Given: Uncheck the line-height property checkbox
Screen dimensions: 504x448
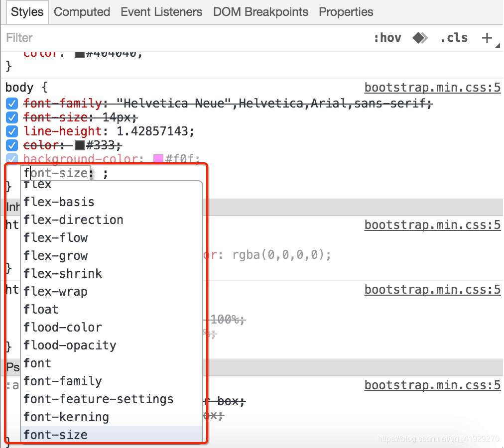Looking at the screenshot, I should pyautogui.click(x=12, y=131).
